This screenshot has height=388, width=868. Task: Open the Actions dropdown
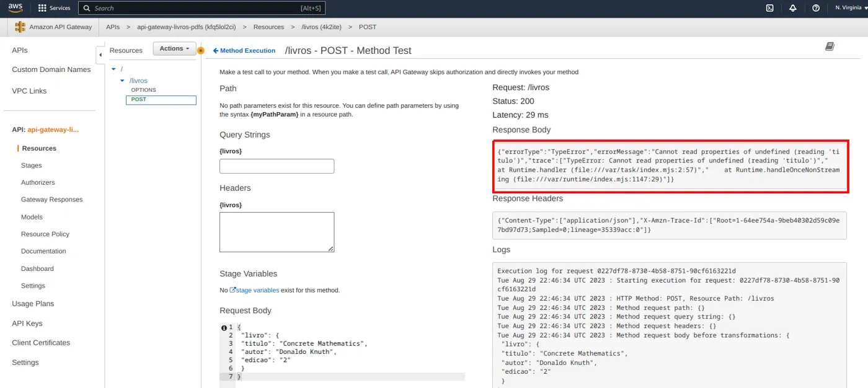174,49
